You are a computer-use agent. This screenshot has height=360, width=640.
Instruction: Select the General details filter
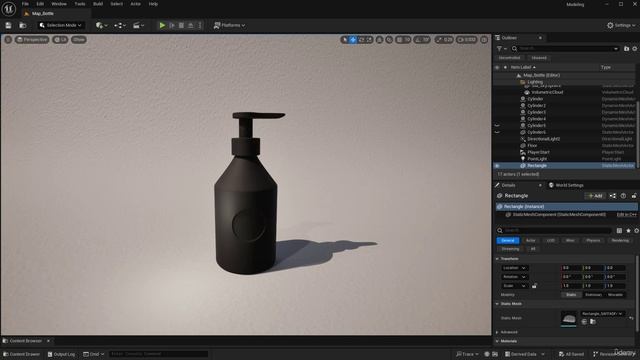(508, 240)
